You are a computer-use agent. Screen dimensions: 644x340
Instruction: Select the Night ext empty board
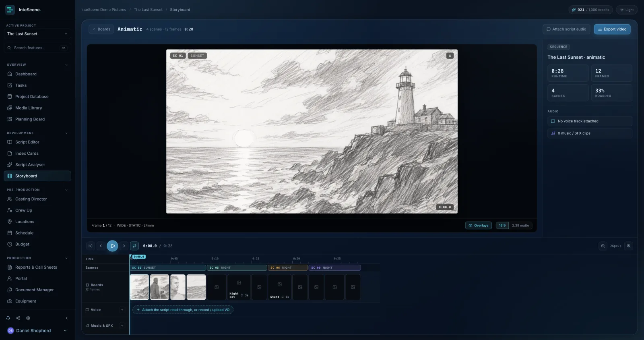click(x=239, y=287)
